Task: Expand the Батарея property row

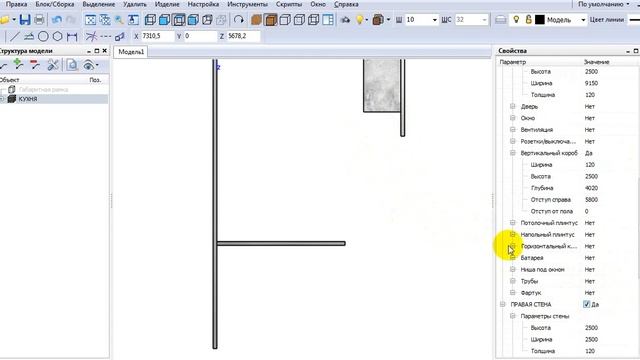Action: point(513,258)
